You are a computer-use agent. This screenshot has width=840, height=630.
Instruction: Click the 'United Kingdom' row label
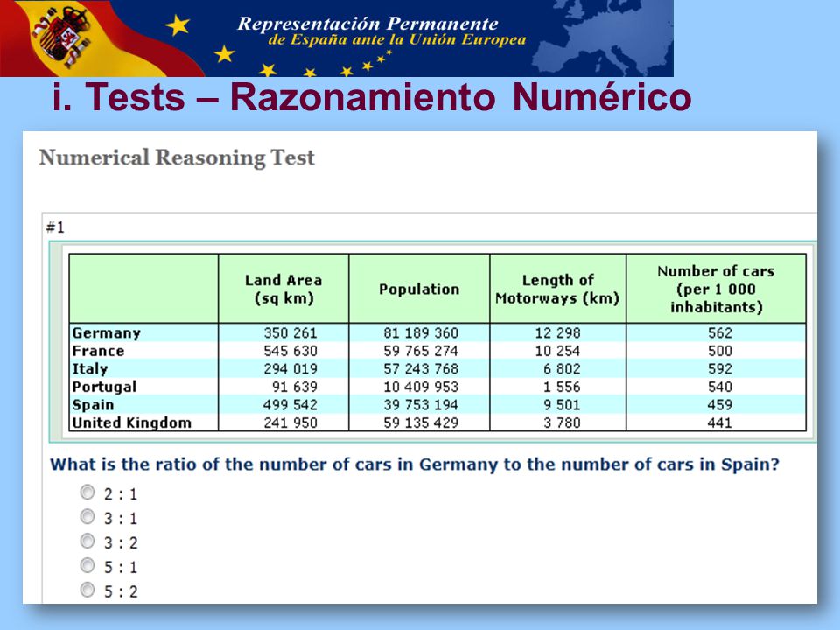(132, 423)
